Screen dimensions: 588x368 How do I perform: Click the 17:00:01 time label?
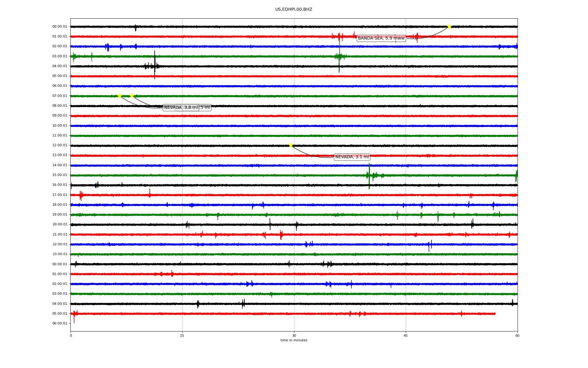click(x=60, y=195)
